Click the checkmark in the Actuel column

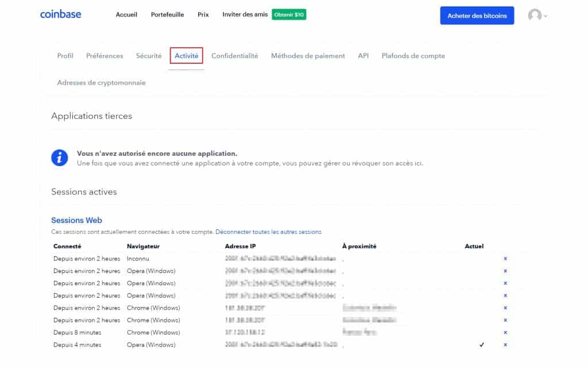[482, 345]
